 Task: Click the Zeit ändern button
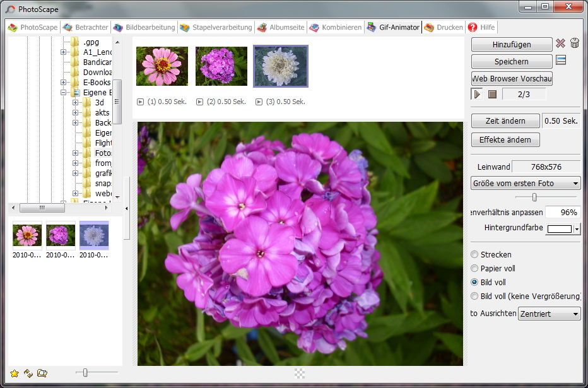coord(505,121)
